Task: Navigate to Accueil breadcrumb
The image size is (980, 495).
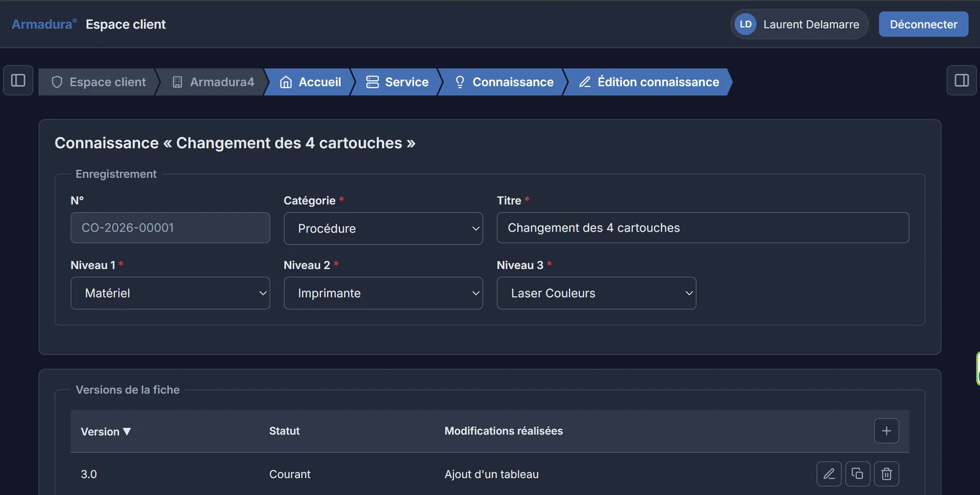Action: coord(310,82)
